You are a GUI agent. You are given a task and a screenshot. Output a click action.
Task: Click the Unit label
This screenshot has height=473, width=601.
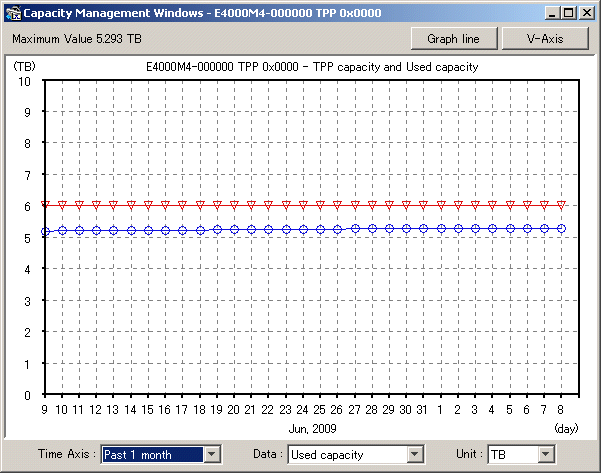pos(470,454)
